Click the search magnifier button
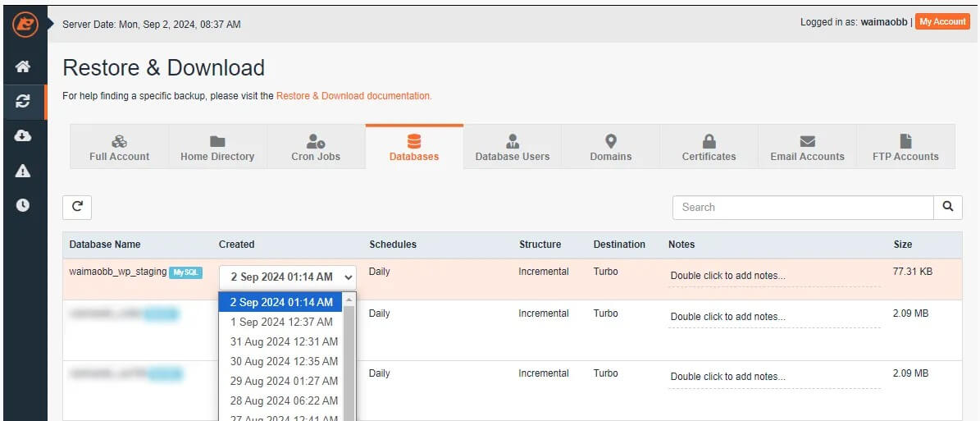980x421 pixels. (947, 208)
